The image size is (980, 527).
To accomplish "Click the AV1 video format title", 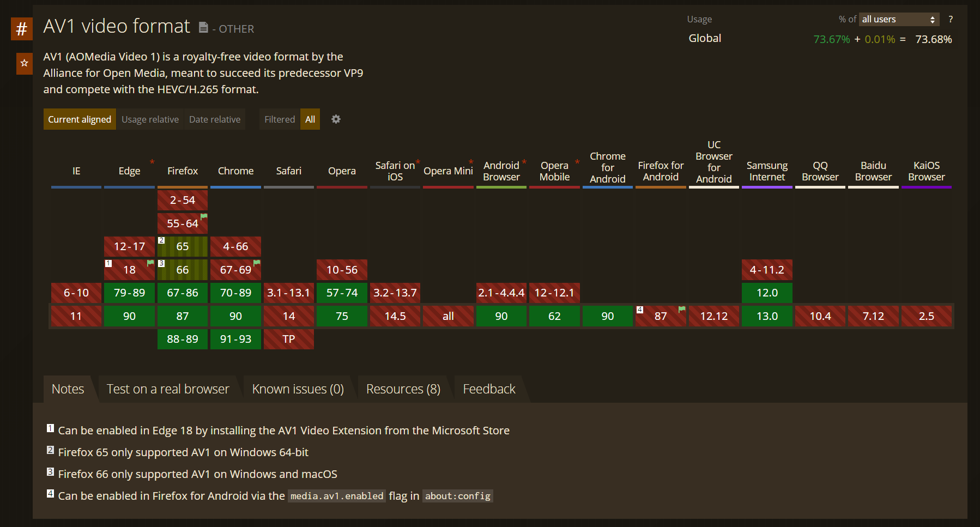I will tap(117, 26).
